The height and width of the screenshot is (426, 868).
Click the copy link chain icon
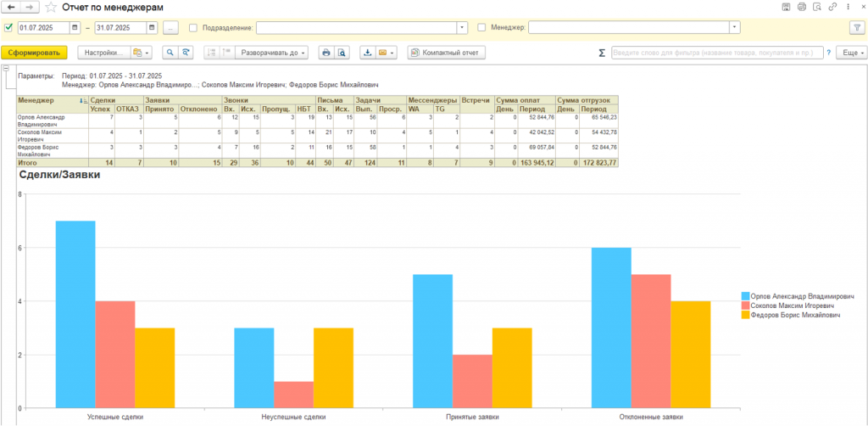point(833,7)
